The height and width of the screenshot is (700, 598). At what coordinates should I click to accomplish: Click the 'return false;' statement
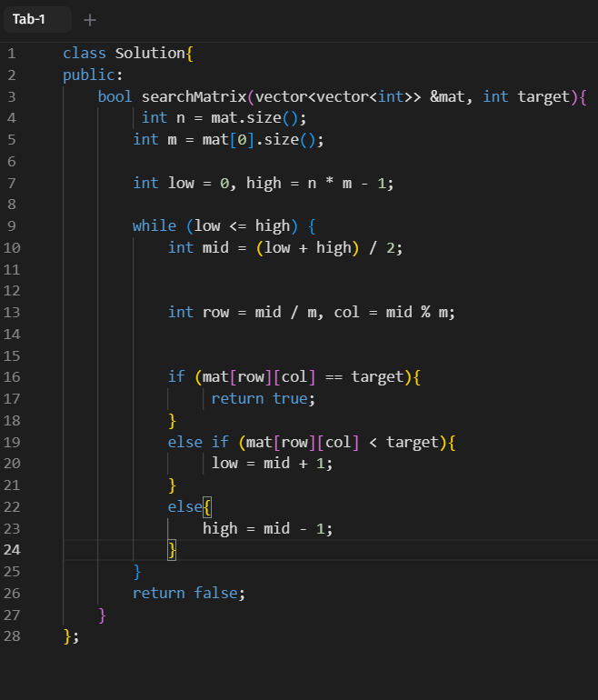(x=189, y=593)
